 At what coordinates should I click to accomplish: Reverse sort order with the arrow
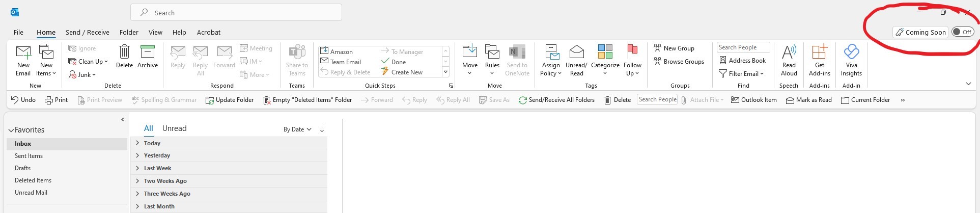coord(322,129)
